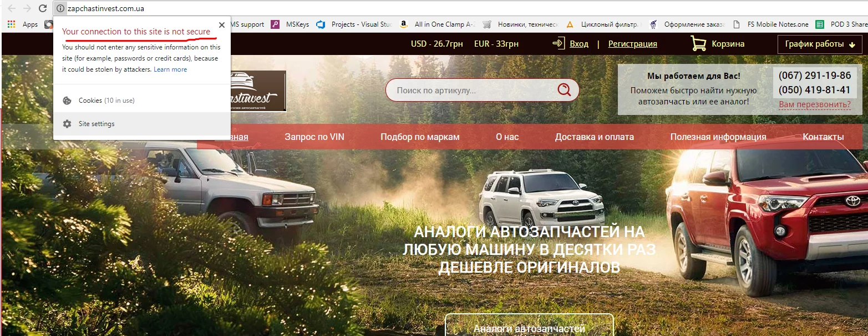The height and width of the screenshot is (336, 868).
Task: Dismiss the connection warning popup
Action: [x=222, y=24]
